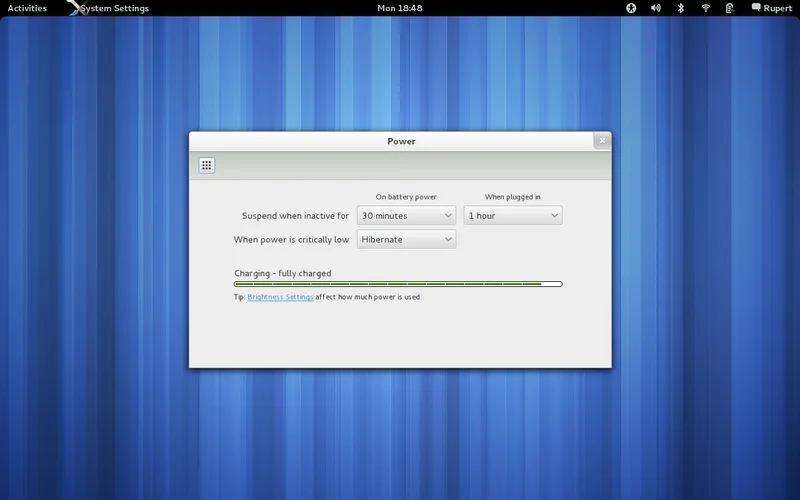The width and height of the screenshot is (800, 500).
Task: Expand the 30 minutes battery suspend dropdown
Action: click(x=406, y=215)
